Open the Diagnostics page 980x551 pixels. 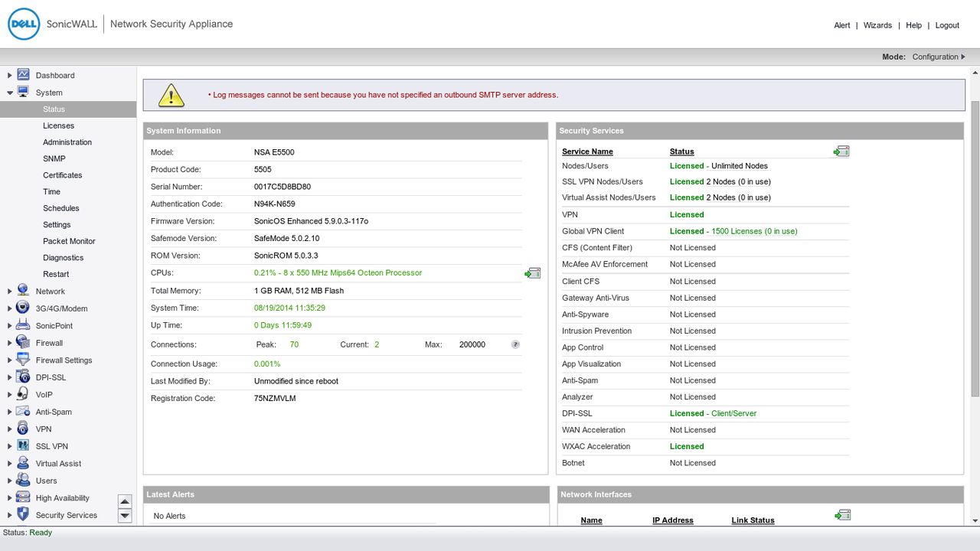coord(64,258)
